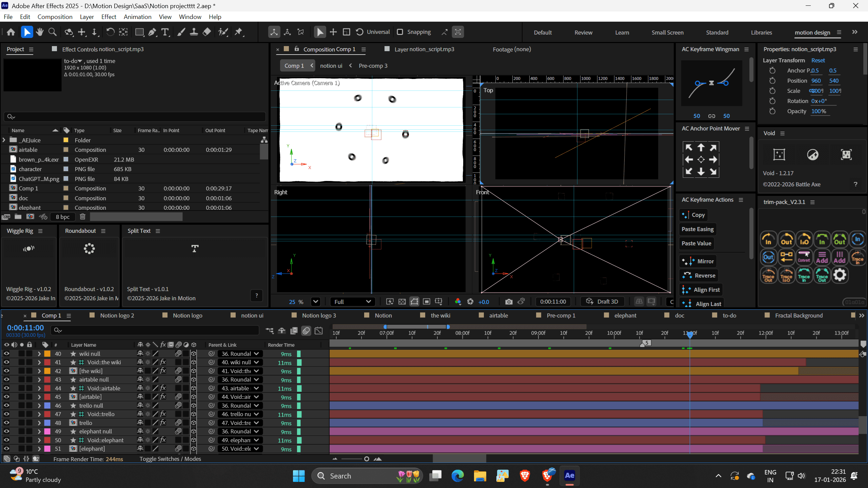Open the resolution Full dropdown

coord(352,302)
